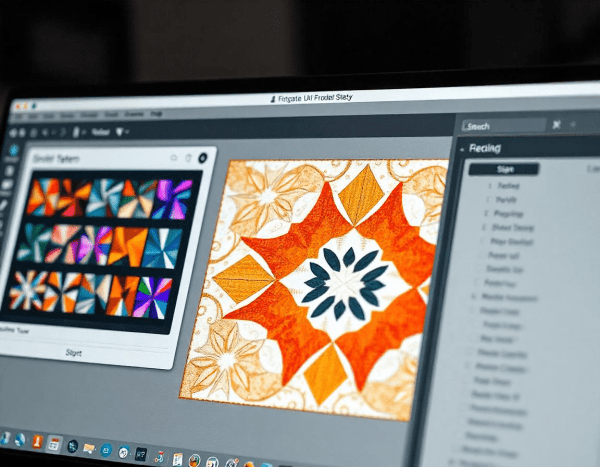Click the yellow diamond at the top of the canvas
Image resolution: width=600 pixels, height=467 pixels.
click(361, 195)
